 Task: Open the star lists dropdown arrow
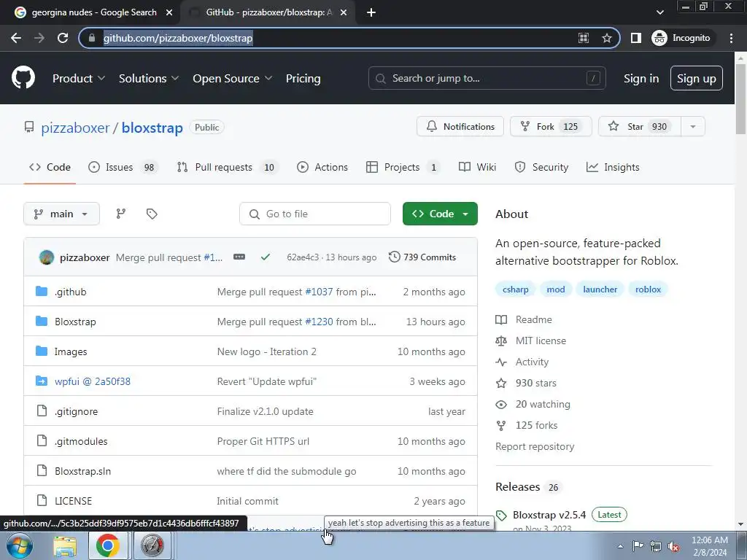pos(693,127)
